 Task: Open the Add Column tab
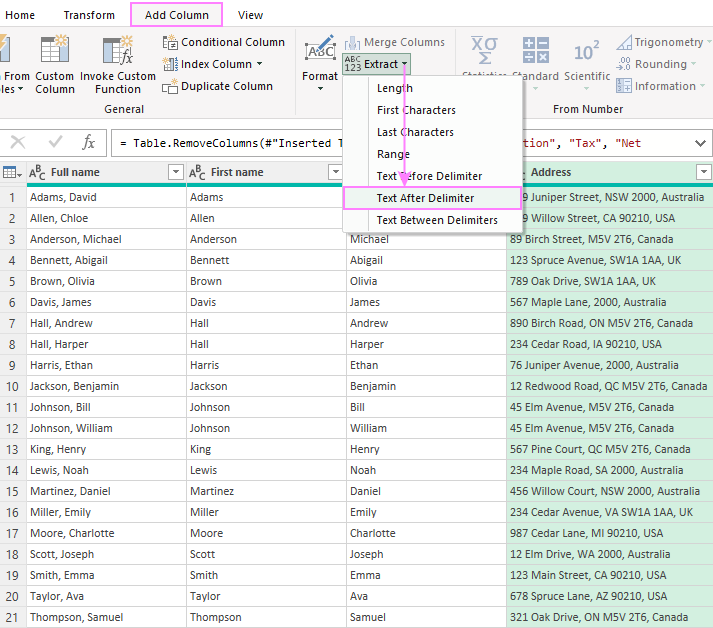click(x=176, y=15)
